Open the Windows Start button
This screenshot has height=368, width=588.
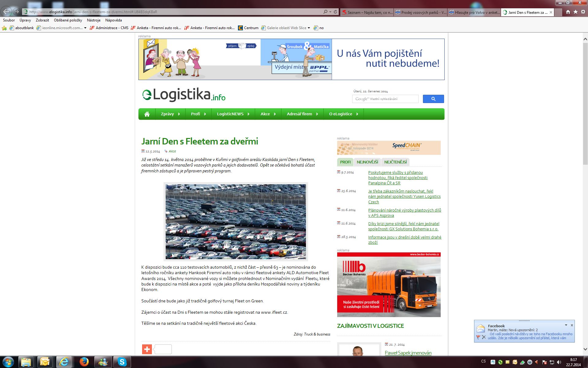pyautogui.click(x=8, y=362)
